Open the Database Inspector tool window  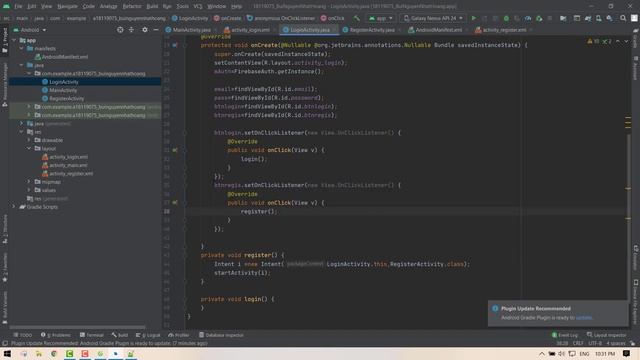click(x=221, y=335)
